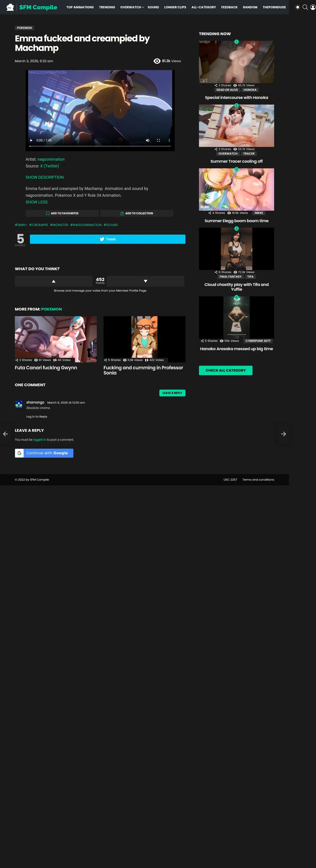This screenshot has height=868, width=316.
Task: Collapse the description with Show Less
Action: (37, 202)
